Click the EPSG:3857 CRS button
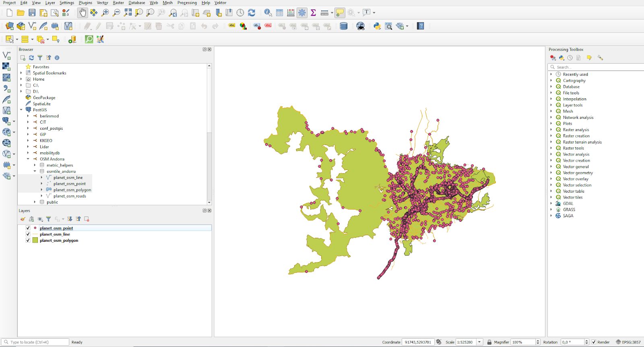The width and height of the screenshot is (644, 347). point(628,342)
